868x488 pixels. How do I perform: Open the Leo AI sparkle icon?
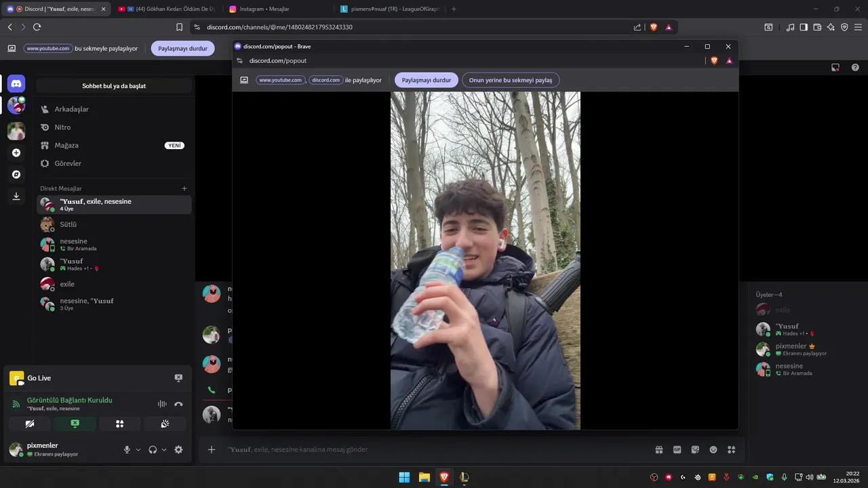831,27
